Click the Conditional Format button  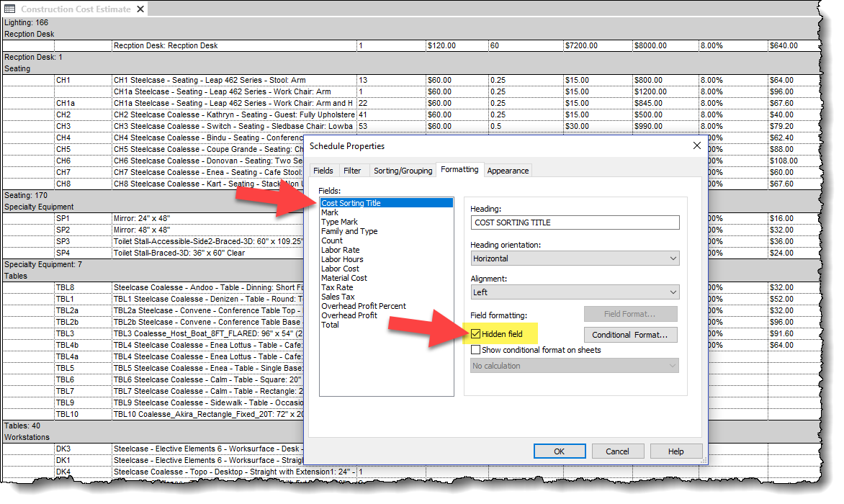click(x=631, y=334)
